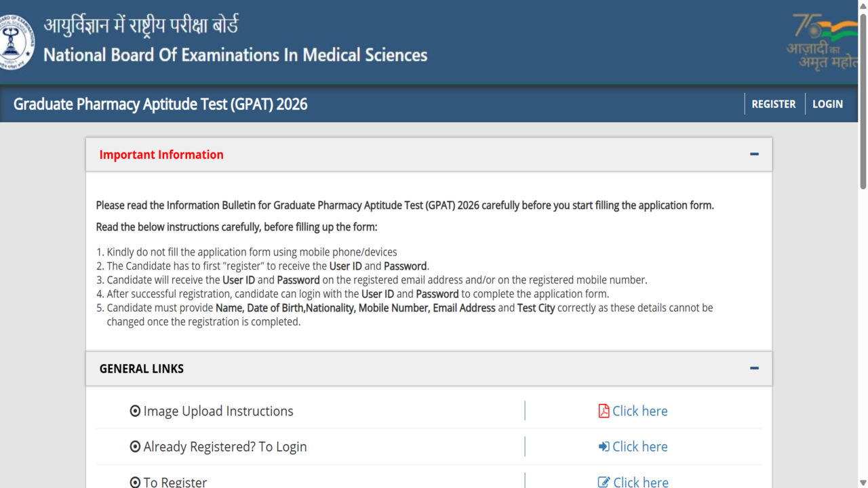The height and width of the screenshot is (488, 868).
Task: Open the LOGIN menu item in header
Action: coord(827,104)
